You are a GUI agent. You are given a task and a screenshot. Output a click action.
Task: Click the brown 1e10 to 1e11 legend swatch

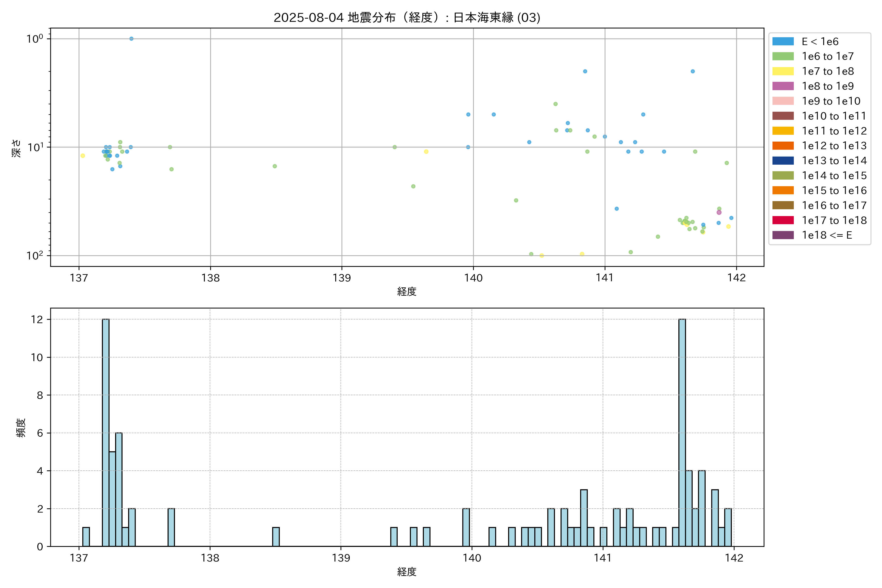coord(783,116)
